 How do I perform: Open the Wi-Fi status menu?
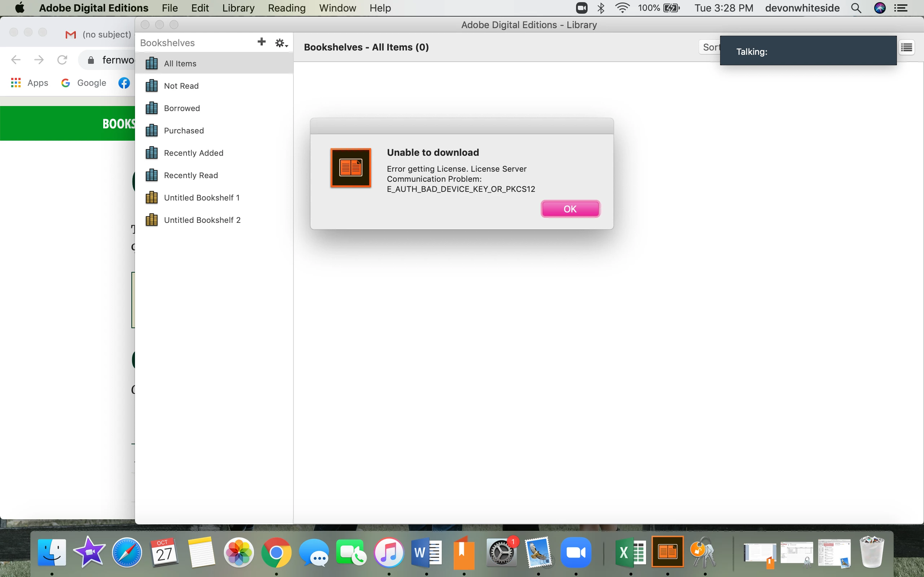tap(622, 8)
